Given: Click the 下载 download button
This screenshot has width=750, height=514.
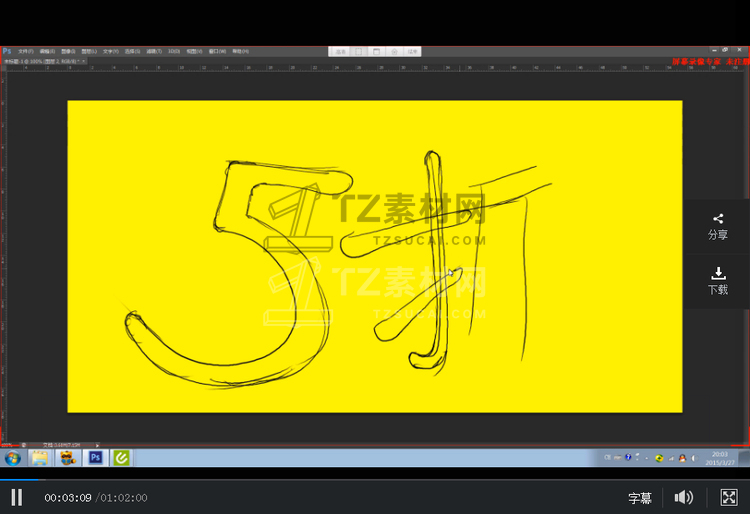Looking at the screenshot, I should [x=717, y=281].
